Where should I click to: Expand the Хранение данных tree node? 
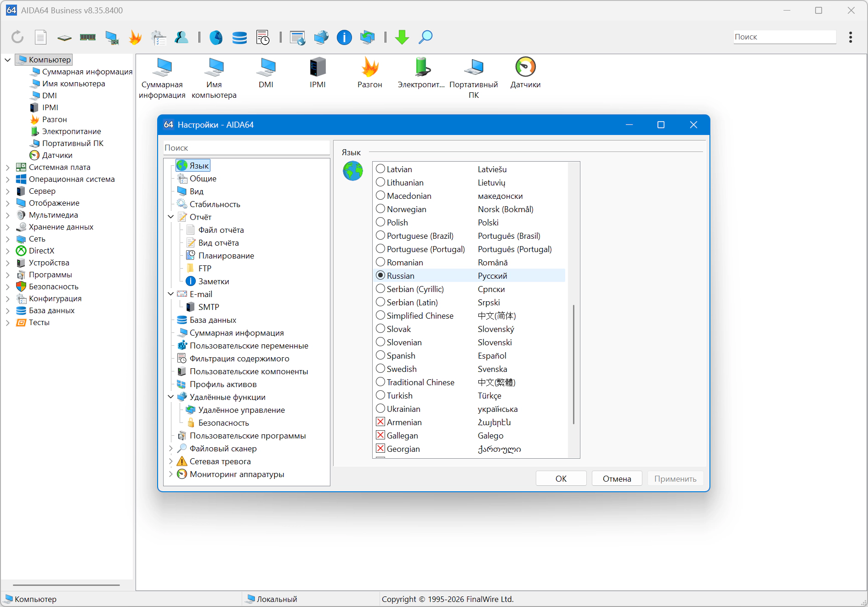tap(8, 227)
